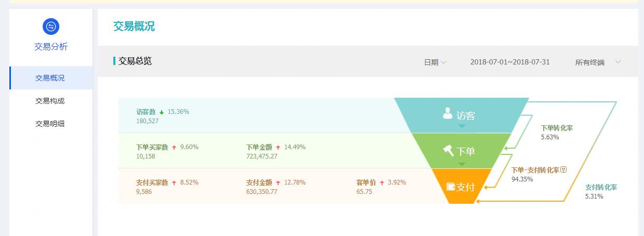Screen dimensions: 644x236
Task: Click the 下单转化率 label
Action: pos(557,128)
